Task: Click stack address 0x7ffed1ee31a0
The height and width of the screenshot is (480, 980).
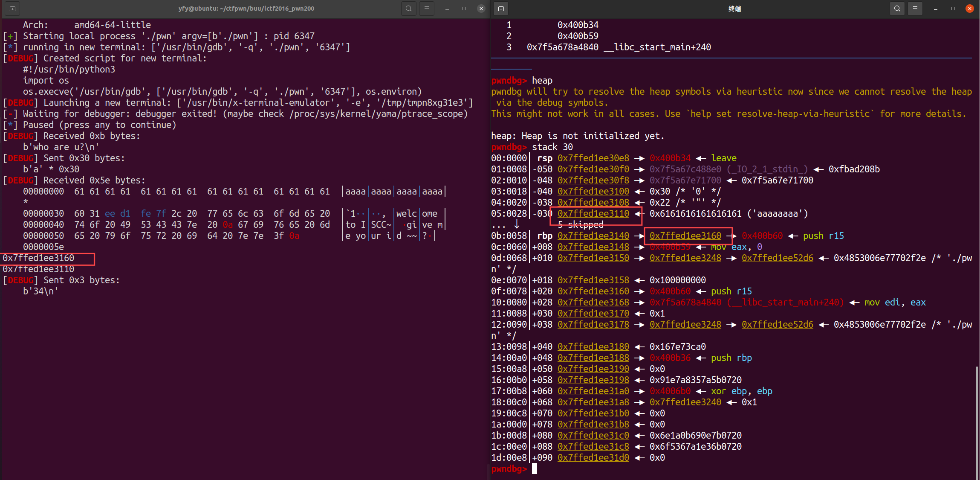Action: click(593, 391)
